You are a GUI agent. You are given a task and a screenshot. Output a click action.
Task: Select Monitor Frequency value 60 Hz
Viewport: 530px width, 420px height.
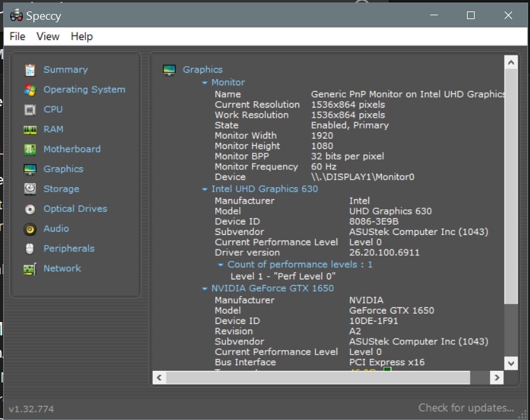coord(323,167)
